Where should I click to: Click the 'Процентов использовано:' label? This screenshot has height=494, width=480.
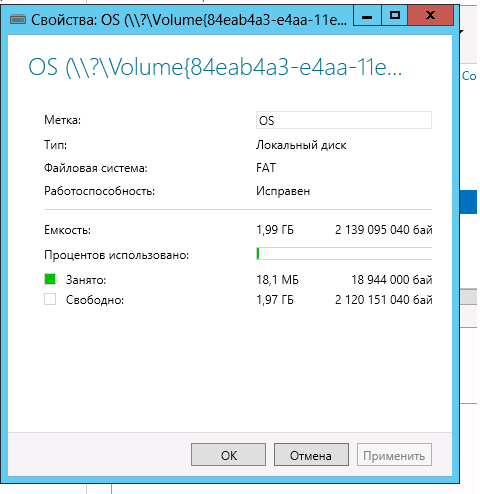[116, 255]
